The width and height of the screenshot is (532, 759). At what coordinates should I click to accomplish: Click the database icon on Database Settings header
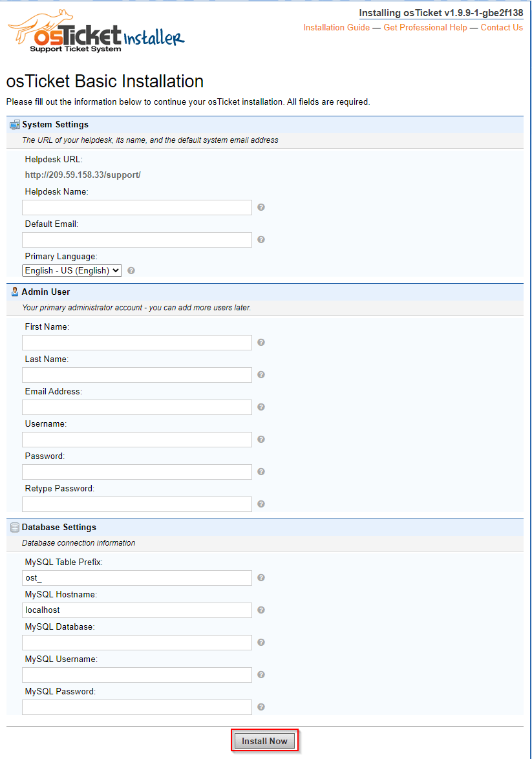click(x=14, y=527)
